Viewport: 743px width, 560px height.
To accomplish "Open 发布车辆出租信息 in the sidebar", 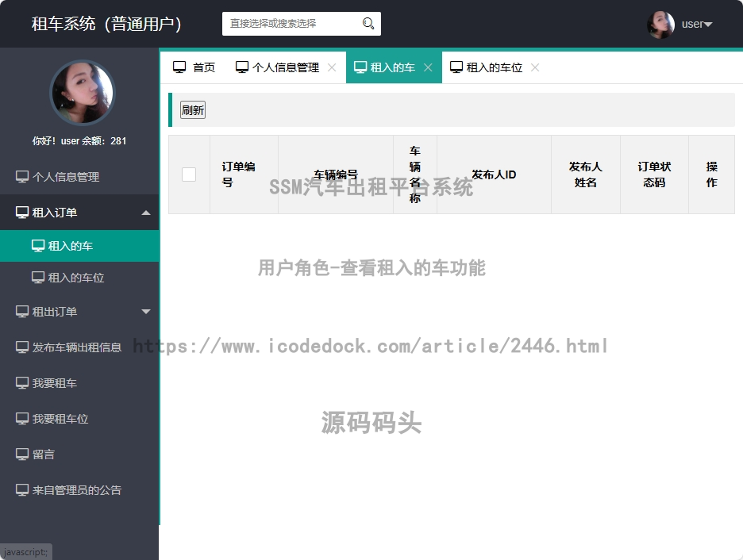I will click(x=79, y=347).
